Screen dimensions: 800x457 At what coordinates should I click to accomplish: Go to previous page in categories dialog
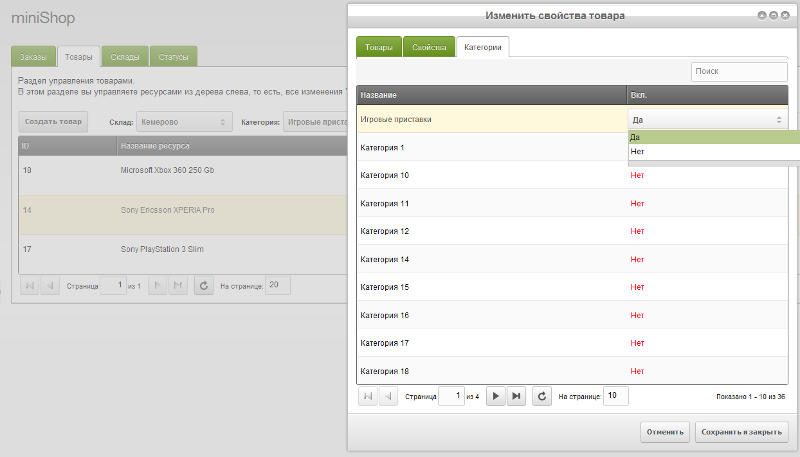click(x=388, y=396)
